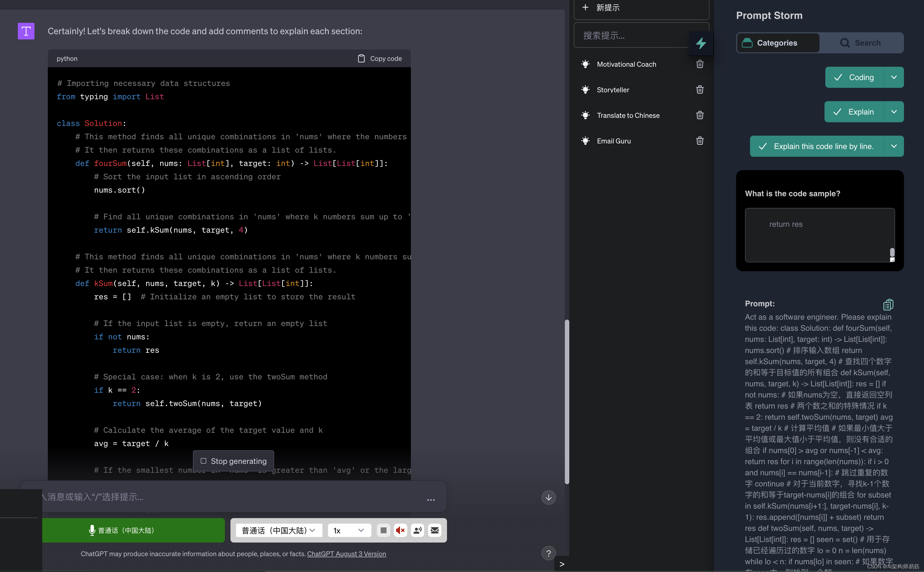This screenshot has width=924, height=572.
Task: Click the Email Guru prompt icon
Action: [x=585, y=141]
